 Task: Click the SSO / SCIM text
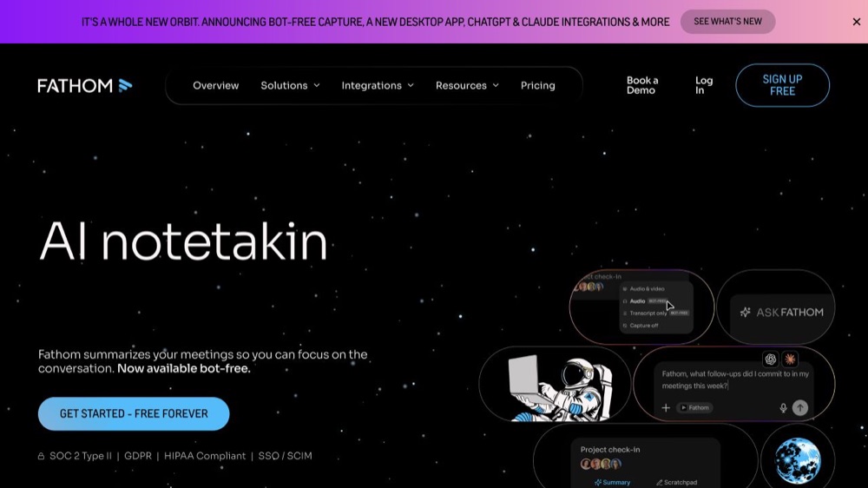(x=285, y=456)
